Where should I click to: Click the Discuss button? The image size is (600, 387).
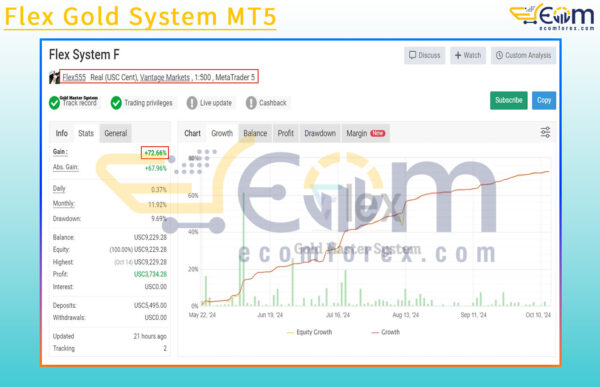[424, 56]
